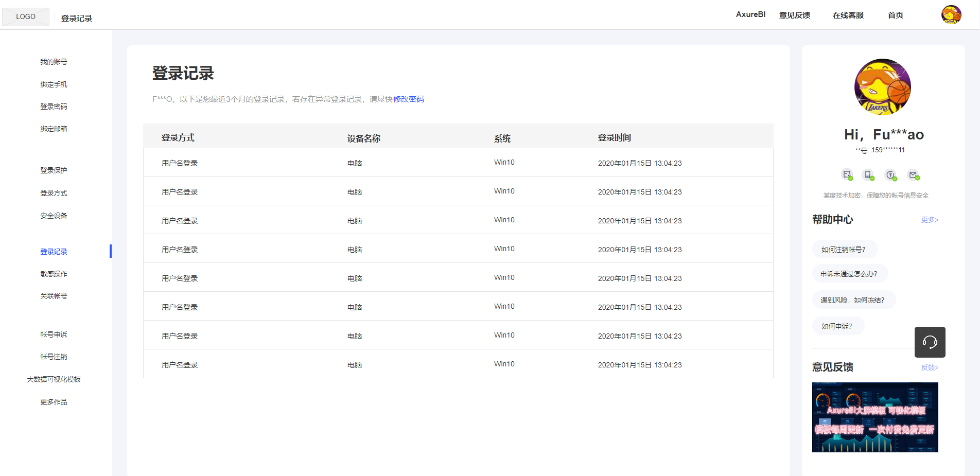Select 敏感操作 in the sidebar
The width and height of the screenshot is (980, 476).
click(x=54, y=274)
